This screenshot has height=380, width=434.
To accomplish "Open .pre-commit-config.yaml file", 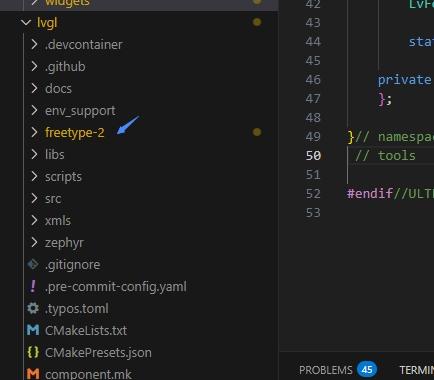I will [x=116, y=287].
